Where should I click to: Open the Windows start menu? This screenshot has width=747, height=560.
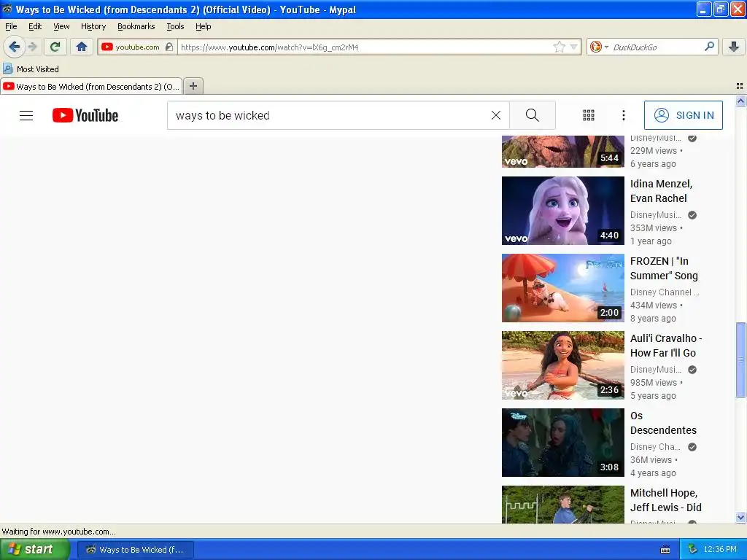coord(34,549)
